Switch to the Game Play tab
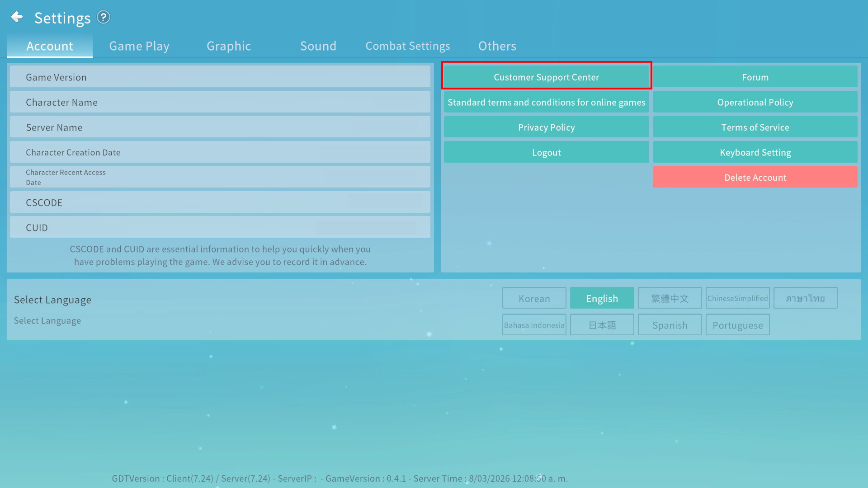 [x=139, y=46]
